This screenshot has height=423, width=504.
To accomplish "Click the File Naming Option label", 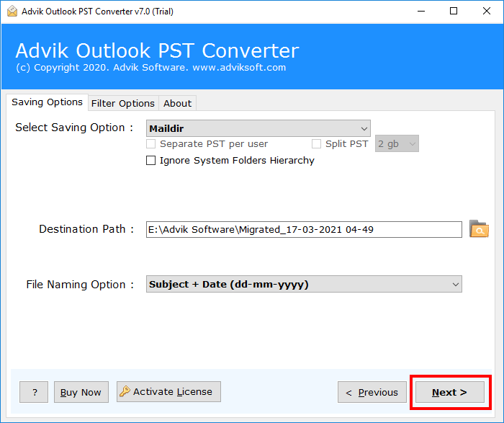I will 80,285.
